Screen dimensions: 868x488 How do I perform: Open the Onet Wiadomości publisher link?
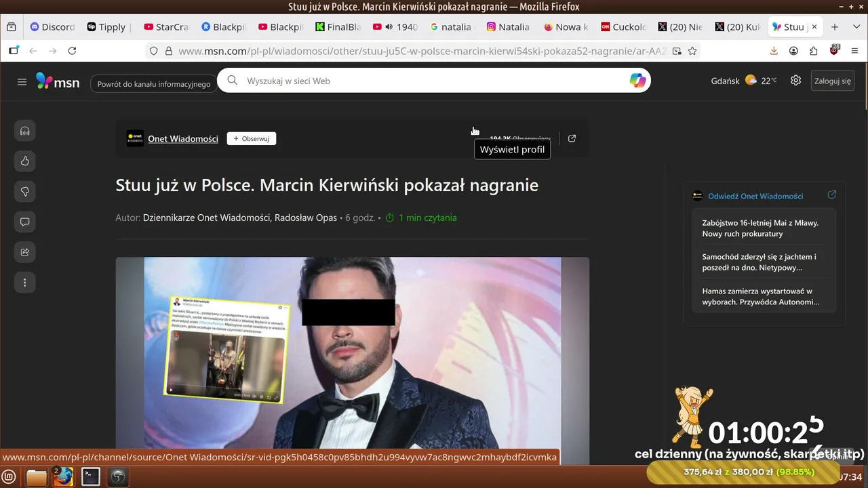pyautogui.click(x=183, y=139)
